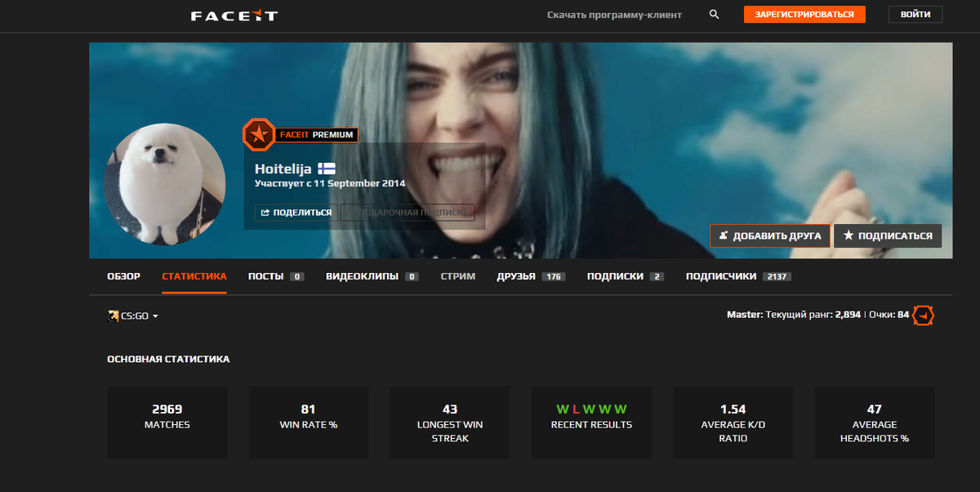Open search with the magnifier icon
This screenshot has height=492, width=980.
715,15
